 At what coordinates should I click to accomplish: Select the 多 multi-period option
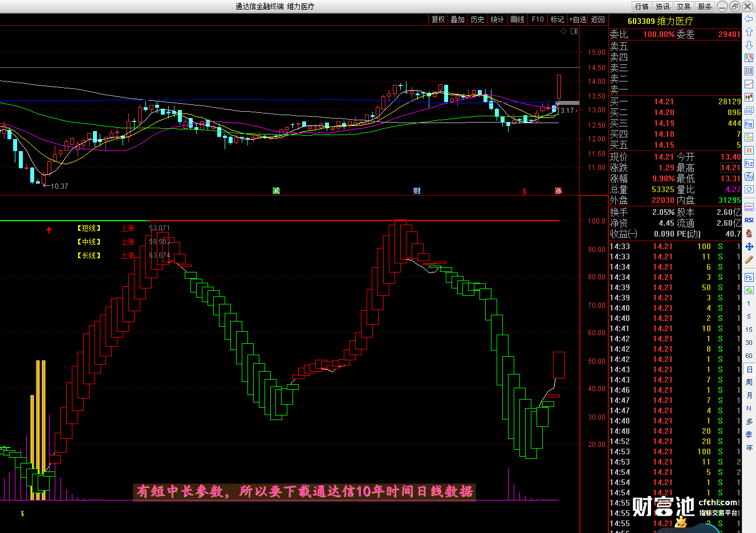pos(749,422)
